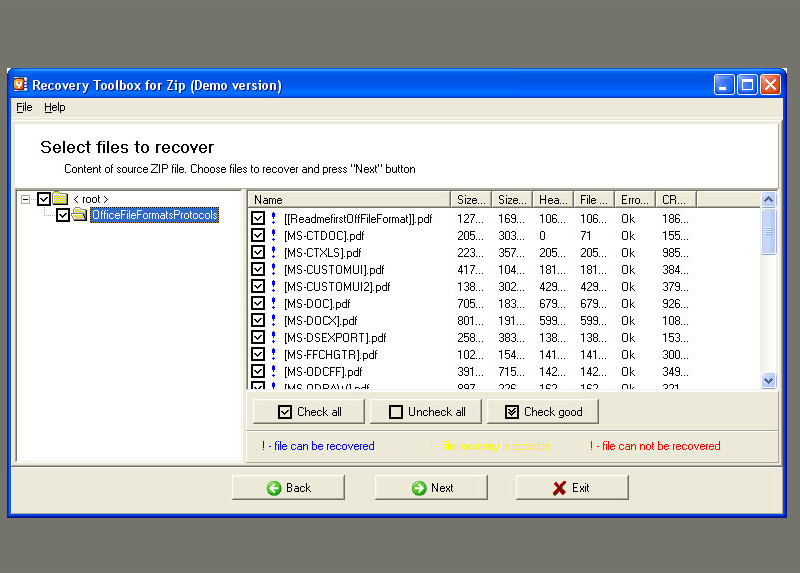This screenshot has height=573, width=800.
Task: Click the Ok error cell for [MS-CTDOC].pdf
Action: (x=628, y=236)
